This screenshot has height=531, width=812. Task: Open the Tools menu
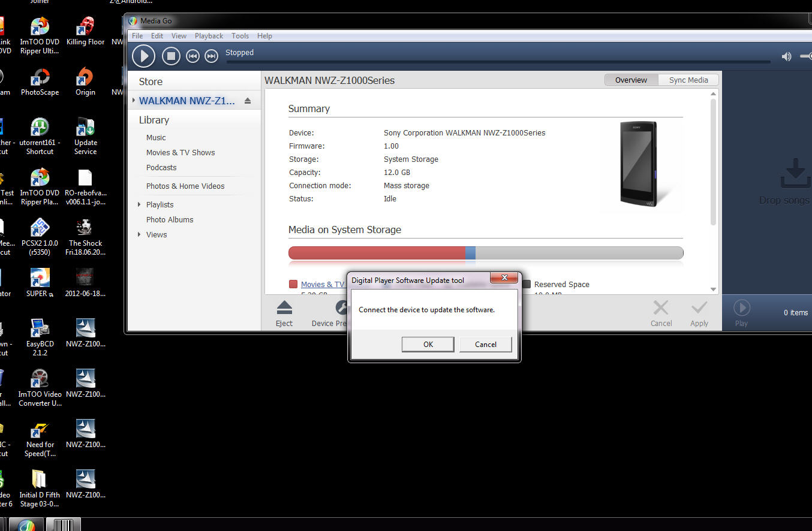tap(240, 36)
